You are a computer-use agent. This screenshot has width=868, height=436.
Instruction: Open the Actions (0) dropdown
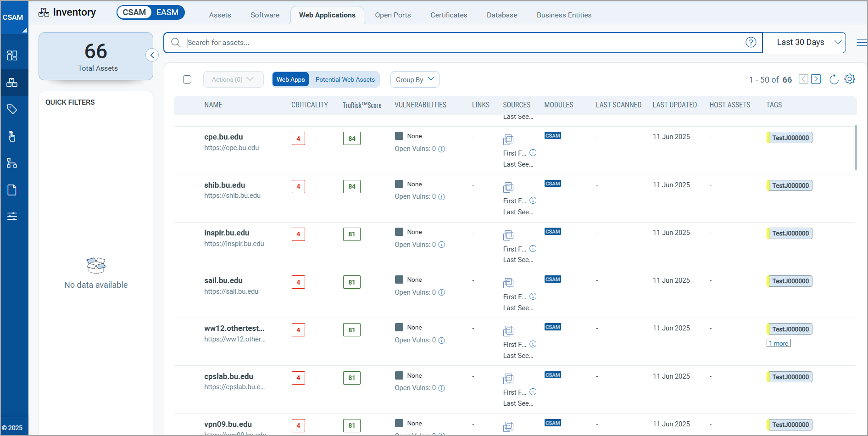[233, 79]
